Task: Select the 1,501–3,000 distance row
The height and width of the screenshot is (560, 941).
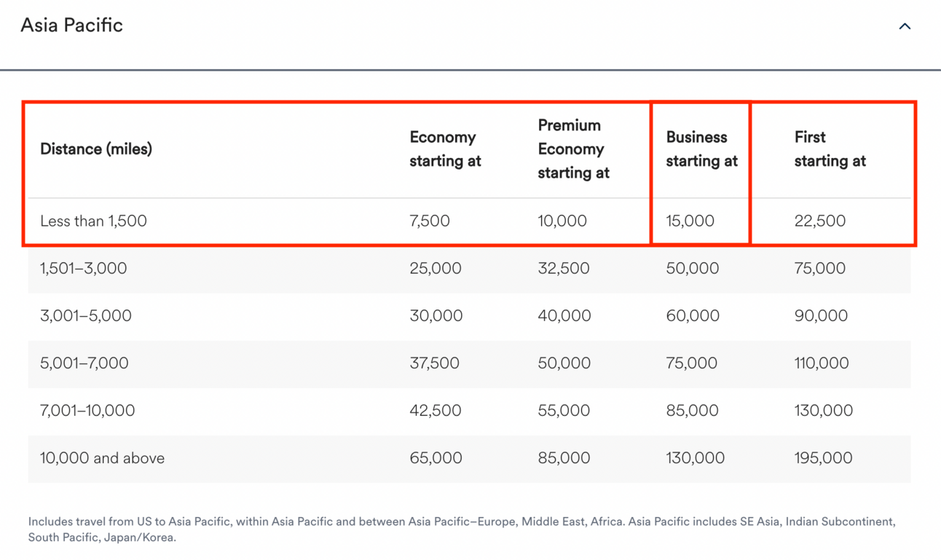Action: (469, 268)
